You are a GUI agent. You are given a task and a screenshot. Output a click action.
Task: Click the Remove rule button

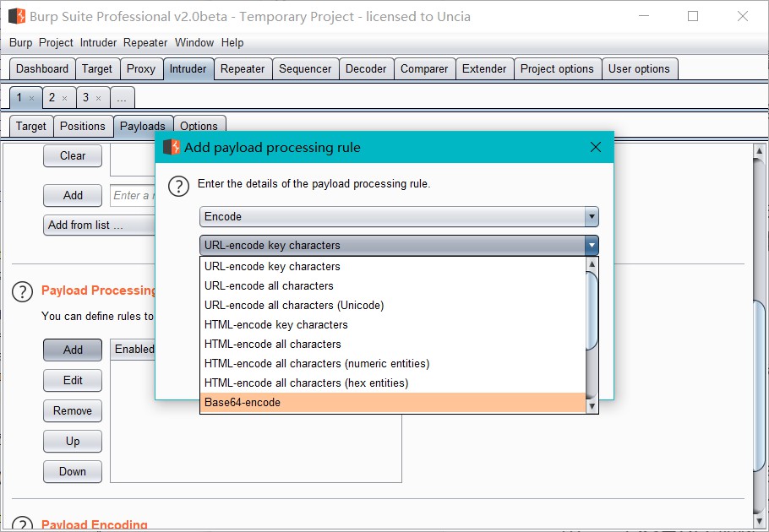click(x=73, y=410)
